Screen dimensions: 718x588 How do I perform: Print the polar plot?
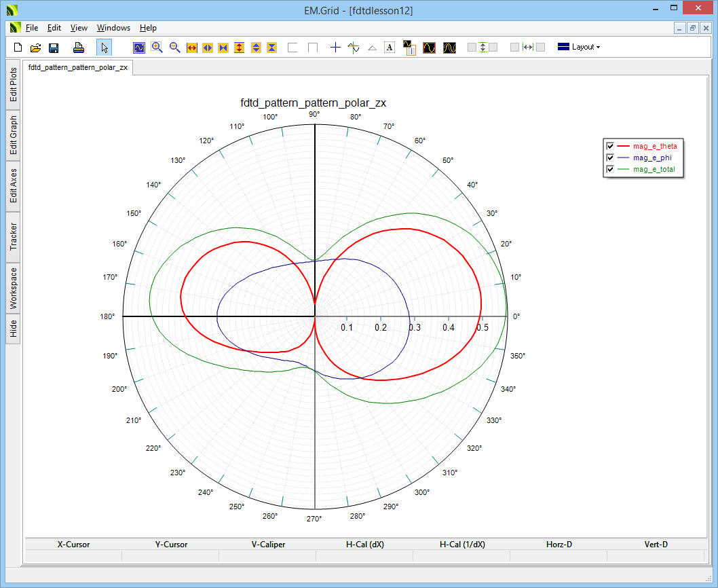coord(79,48)
